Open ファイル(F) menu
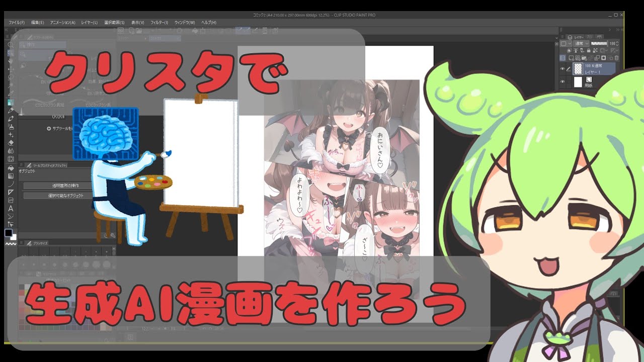This screenshot has width=644, height=362. pos(17,23)
